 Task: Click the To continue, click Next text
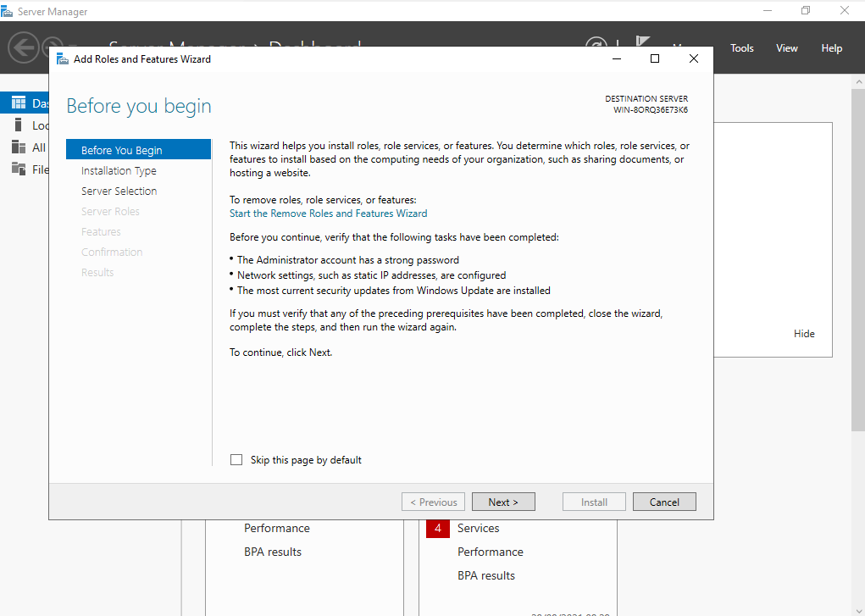tap(280, 352)
